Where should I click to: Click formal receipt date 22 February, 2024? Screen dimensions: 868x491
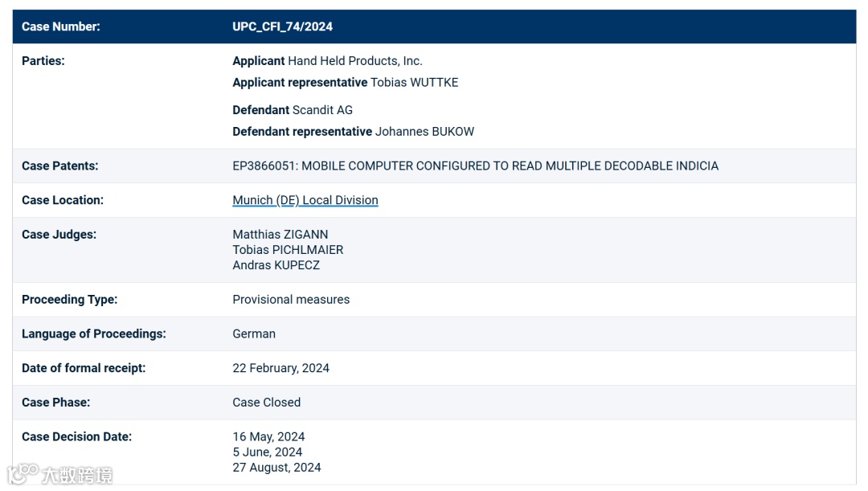pyautogui.click(x=280, y=368)
